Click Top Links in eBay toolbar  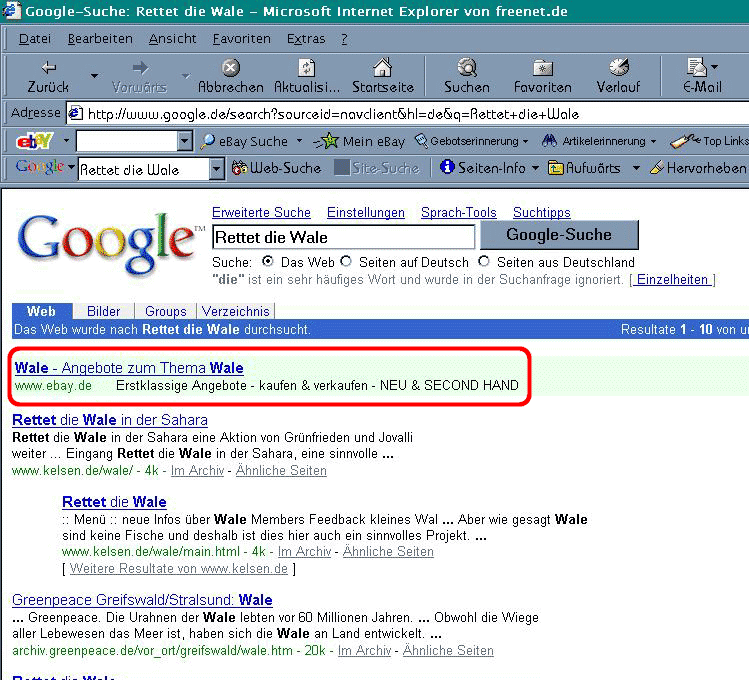click(x=710, y=141)
